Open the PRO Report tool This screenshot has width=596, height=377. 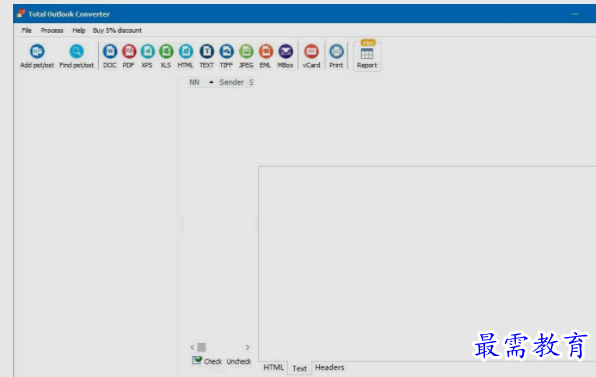(x=367, y=56)
